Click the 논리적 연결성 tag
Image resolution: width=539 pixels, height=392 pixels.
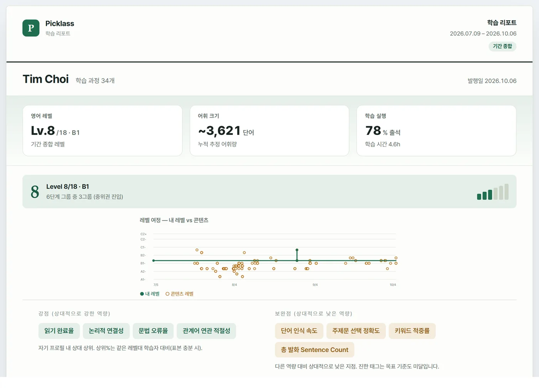pos(106,331)
